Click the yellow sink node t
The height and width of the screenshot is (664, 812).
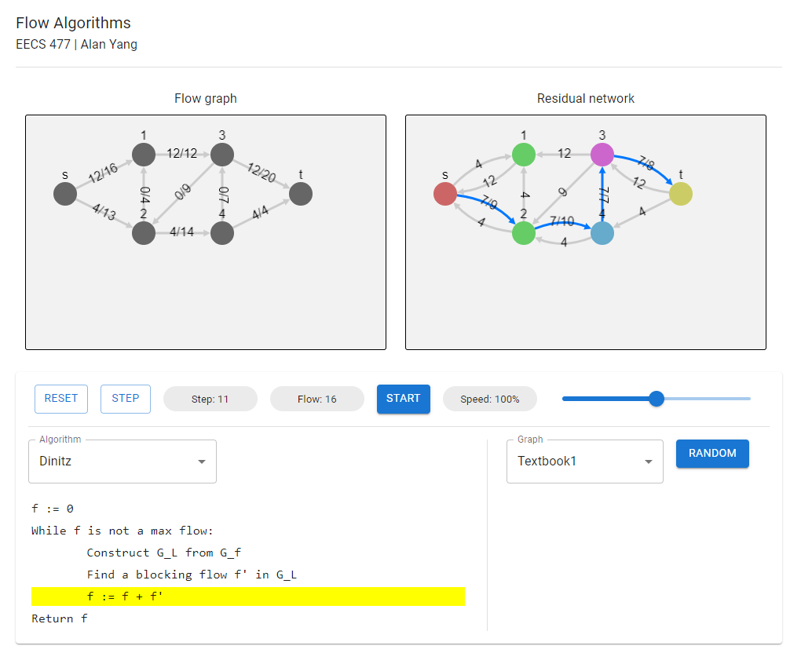tap(680, 193)
